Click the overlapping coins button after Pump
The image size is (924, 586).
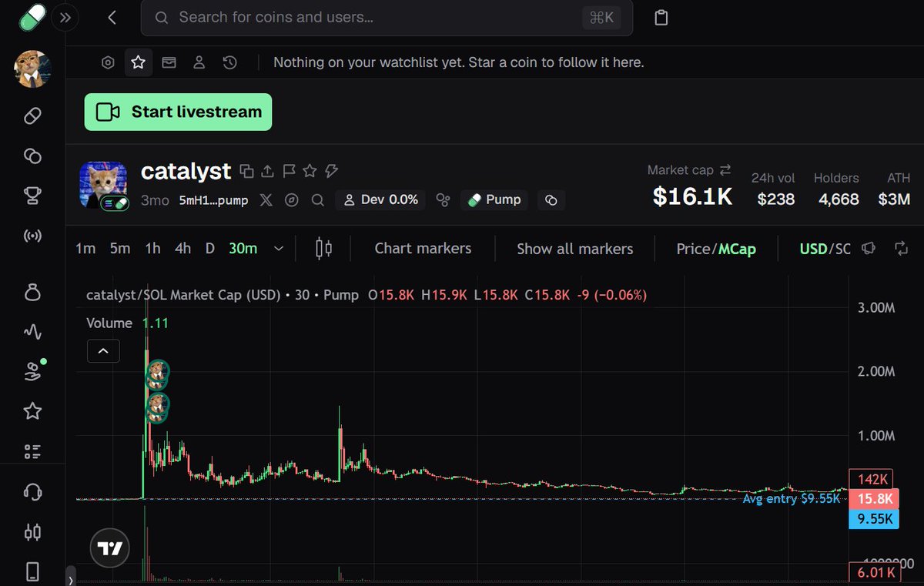551,200
